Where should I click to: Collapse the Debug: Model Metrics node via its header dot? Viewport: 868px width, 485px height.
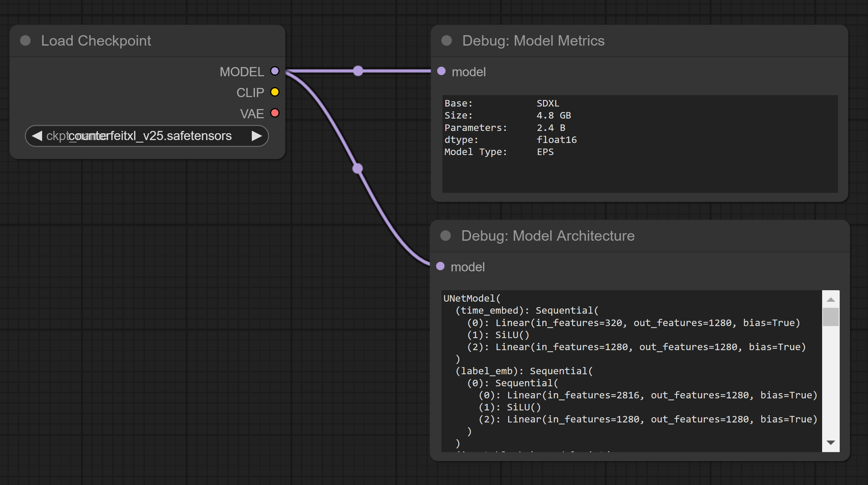(x=446, y=41)
